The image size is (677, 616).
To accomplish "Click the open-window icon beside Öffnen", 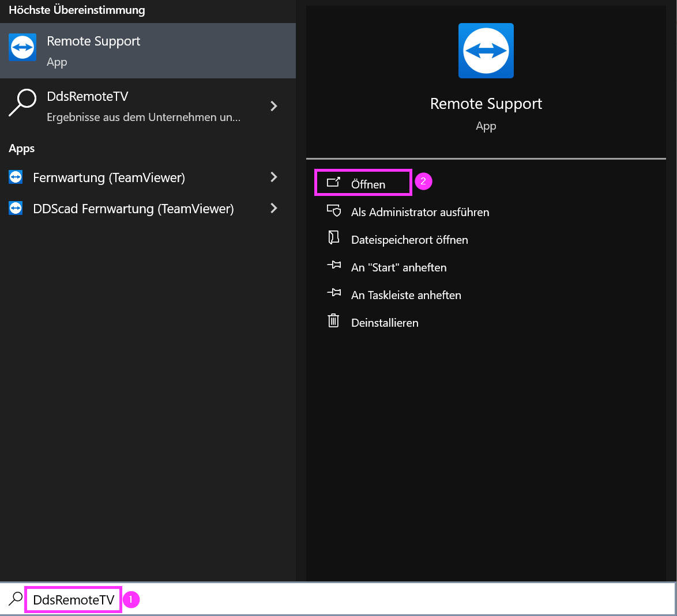I will (333, 183).
